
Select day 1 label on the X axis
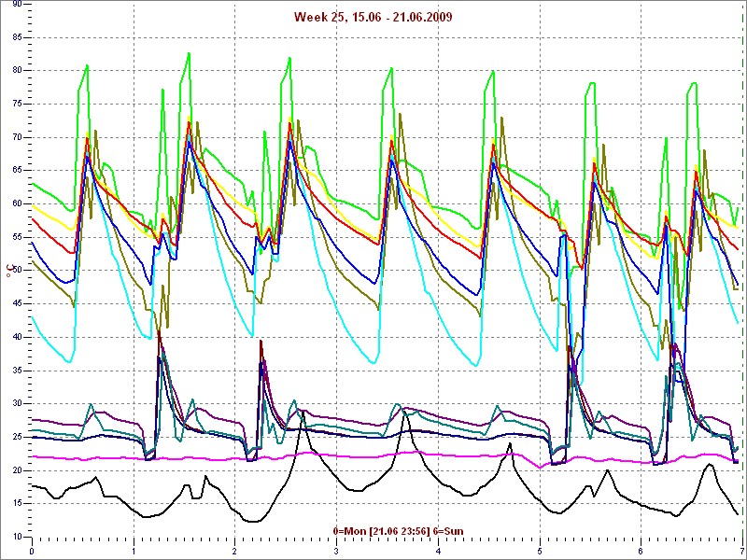pos(134,552)
